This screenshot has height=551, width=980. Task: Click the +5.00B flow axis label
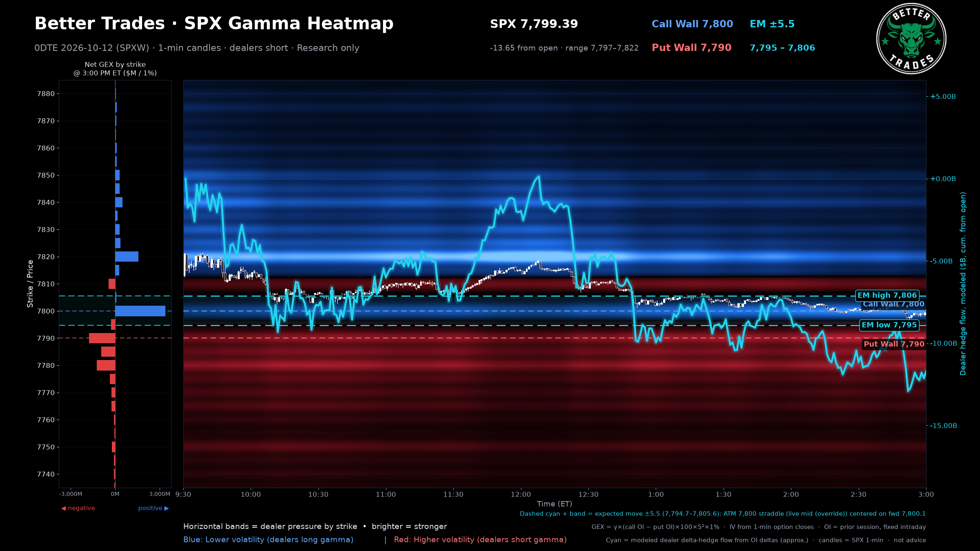pos(943,97)
